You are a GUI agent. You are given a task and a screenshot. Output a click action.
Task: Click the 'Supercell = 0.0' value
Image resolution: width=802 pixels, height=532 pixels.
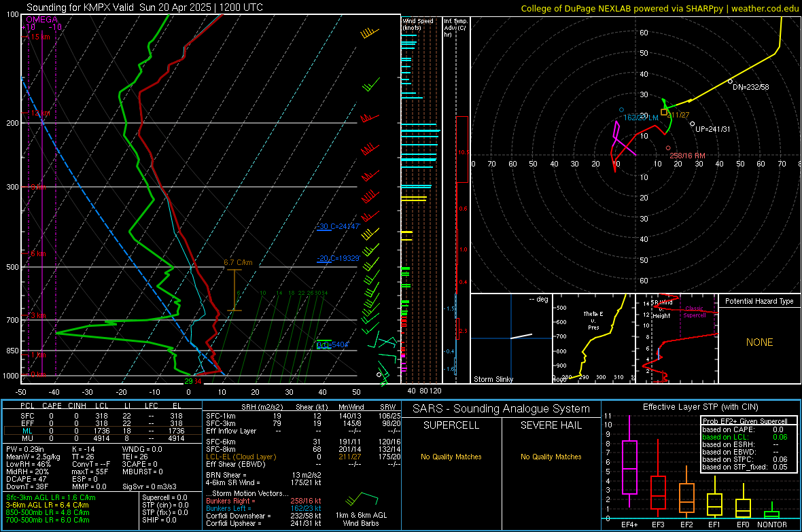[164, 497]
